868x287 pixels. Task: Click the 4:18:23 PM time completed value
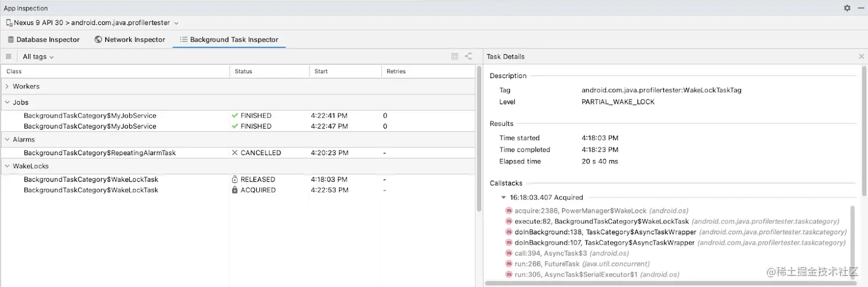600,150
